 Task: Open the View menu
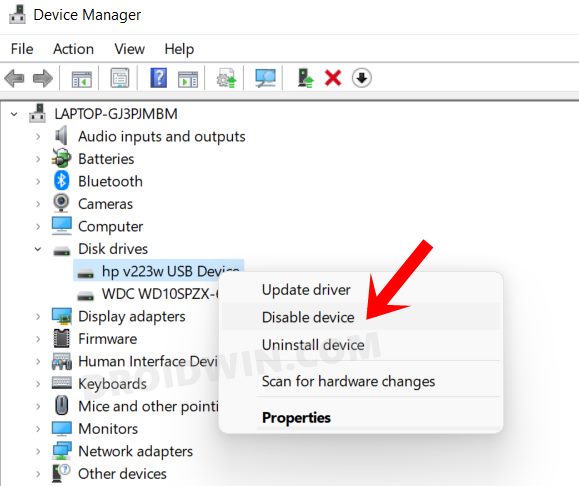click(130, 49)
